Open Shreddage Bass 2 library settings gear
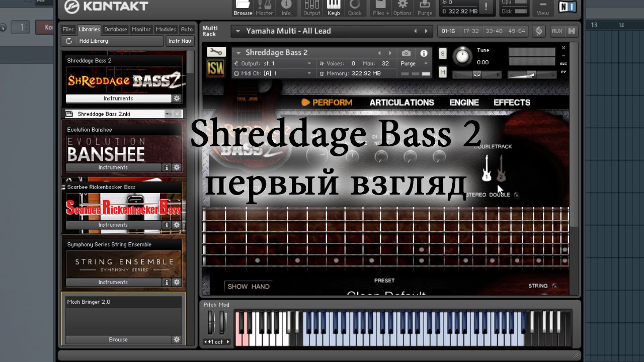 pos(177,99)
